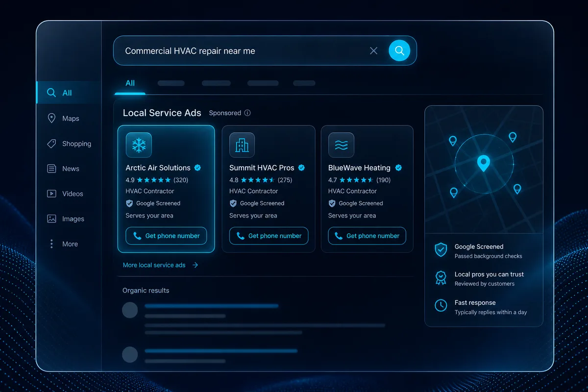The height and width of the screenshot is (392, 588).
Task: Clear the search query with X
Action: tap(373, 50)
